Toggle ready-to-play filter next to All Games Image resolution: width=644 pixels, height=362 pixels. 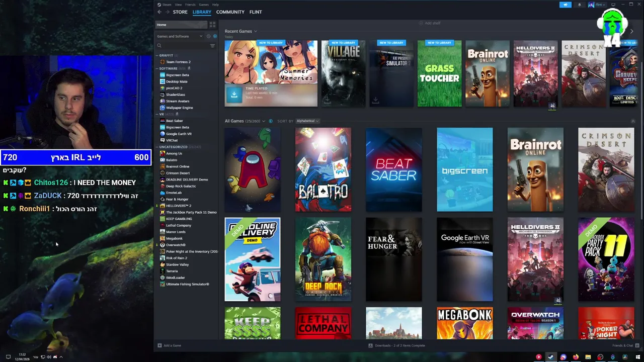click(271, 121)
